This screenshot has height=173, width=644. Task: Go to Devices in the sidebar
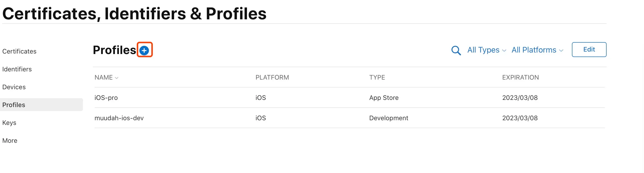(14, 87)
